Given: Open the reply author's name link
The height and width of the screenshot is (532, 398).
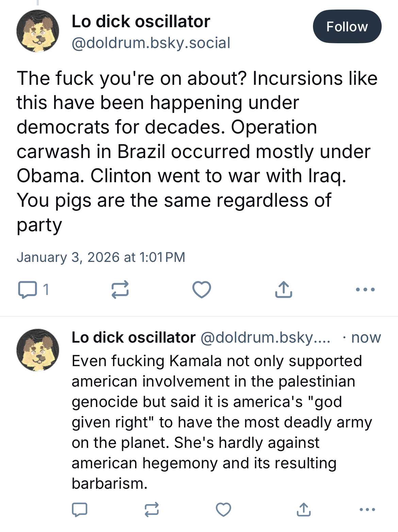Looking at the screenshot, I should click(x=133, y=338).
